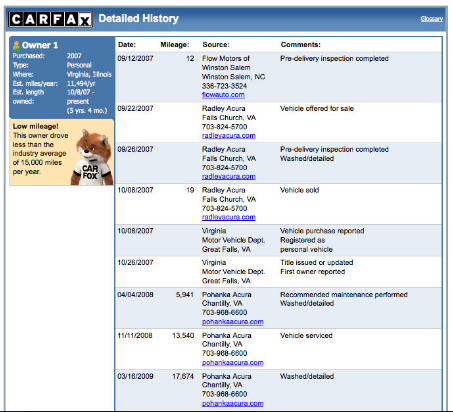The width and height of the screenshot is (453, 412).
Task: Click the Pohanka Acura name in 04/04/2008 row
Action: pos(227,295)
